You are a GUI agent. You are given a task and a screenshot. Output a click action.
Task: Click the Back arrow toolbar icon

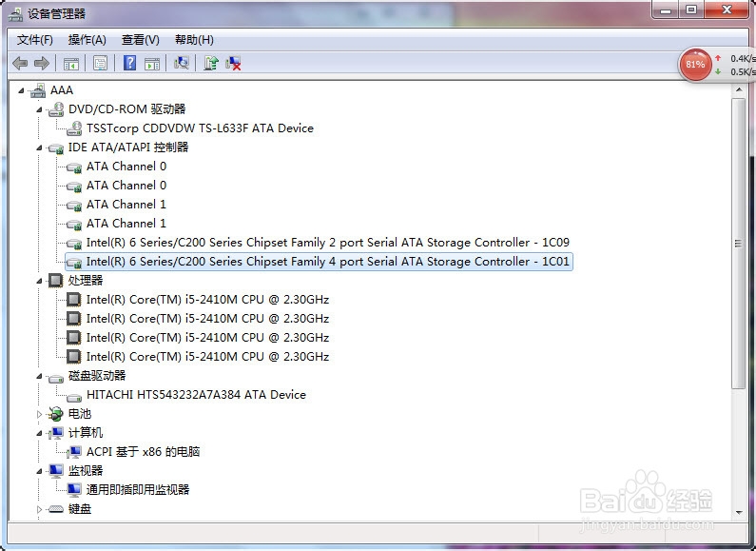coord(20,63)
